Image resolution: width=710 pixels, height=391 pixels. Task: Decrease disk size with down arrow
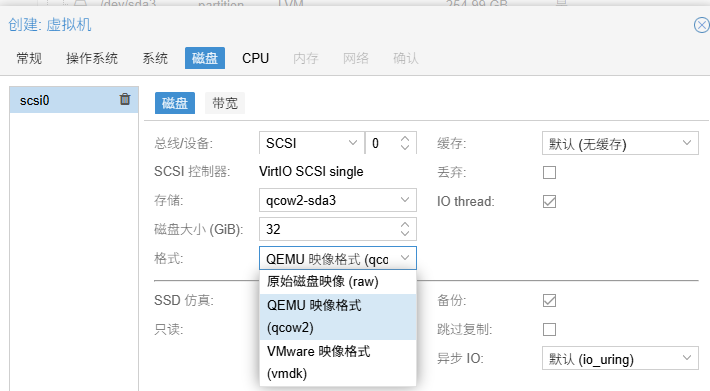point(405,234)
